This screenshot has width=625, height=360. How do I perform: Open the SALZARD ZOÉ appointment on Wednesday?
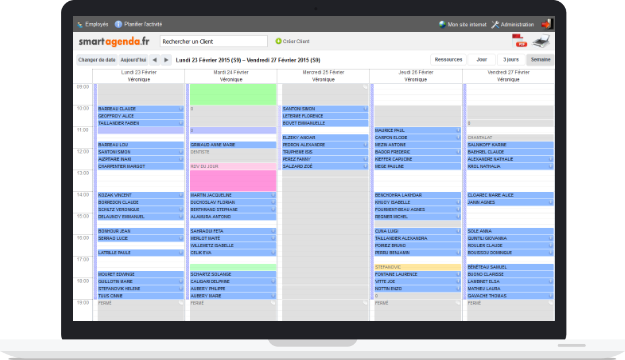(325, 166)
